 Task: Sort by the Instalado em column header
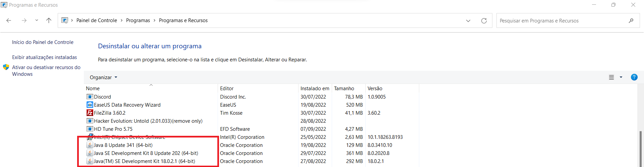(x=315, y=89)
